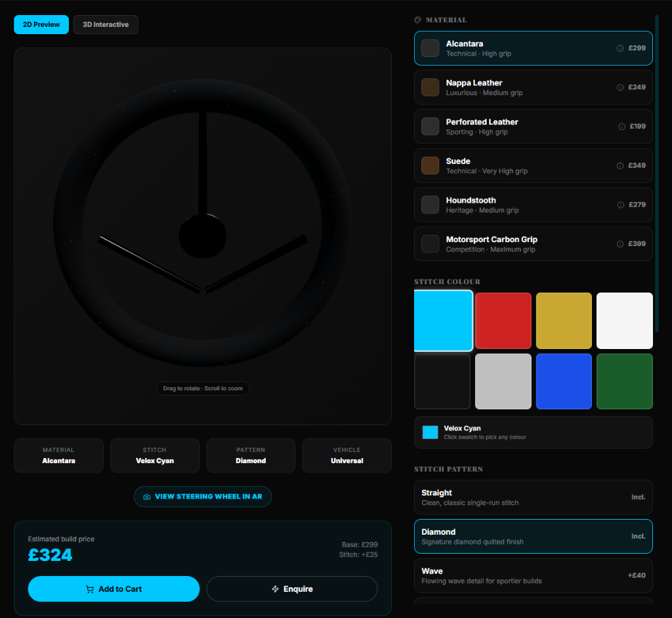
Task: Click the options panel vertical scrollbar
Action: point(656,174)
